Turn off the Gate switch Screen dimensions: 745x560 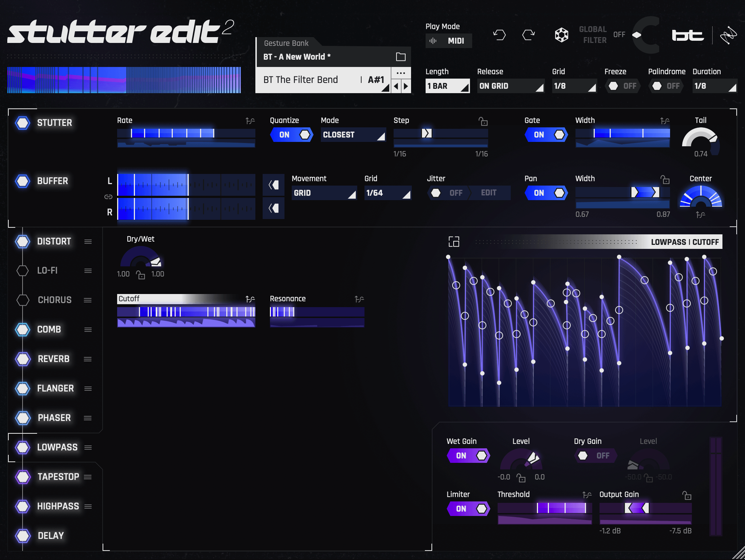(546, 135)
